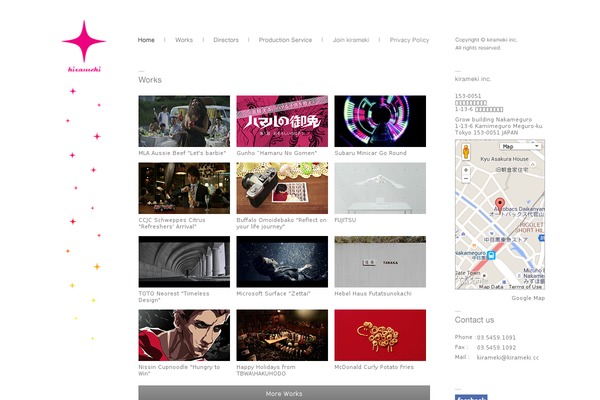The width and height of the screenshot is (600, 400).
Task: Open MLA Aussie Beef "Let's barbie" thumbnail
Action: point(184,121)
